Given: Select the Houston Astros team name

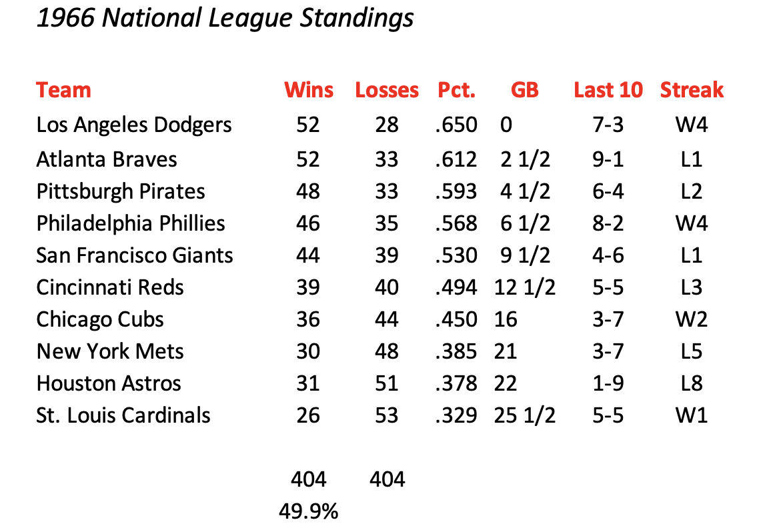Looking at the screenshot, I should [x=109, y=383].
